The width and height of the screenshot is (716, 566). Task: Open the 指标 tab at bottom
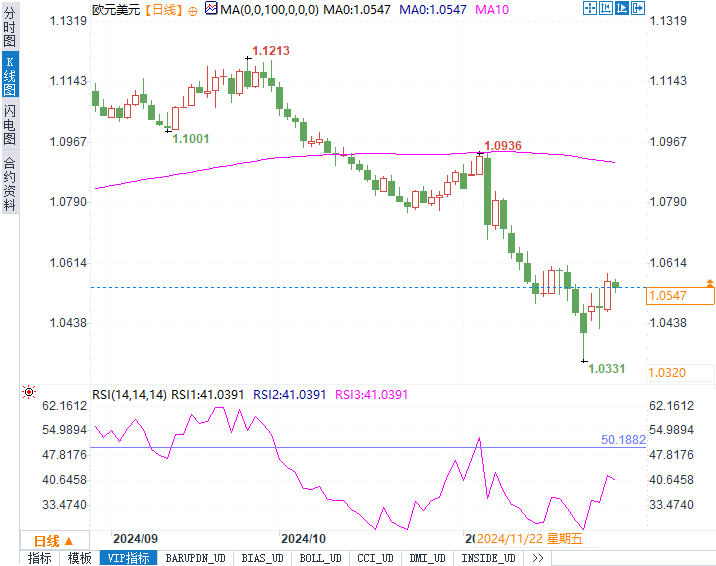[40, 558]
